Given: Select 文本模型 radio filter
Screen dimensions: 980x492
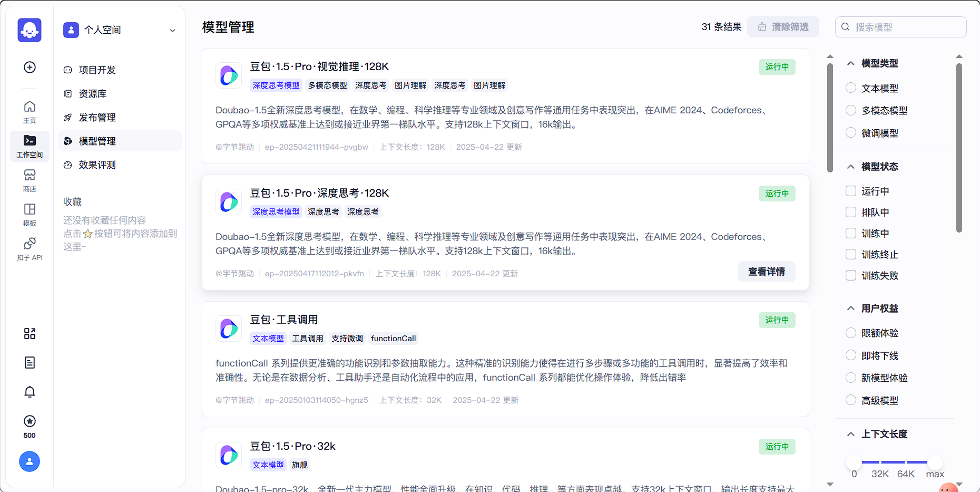Looking at the screenshot, I should [x=851, y=88].
